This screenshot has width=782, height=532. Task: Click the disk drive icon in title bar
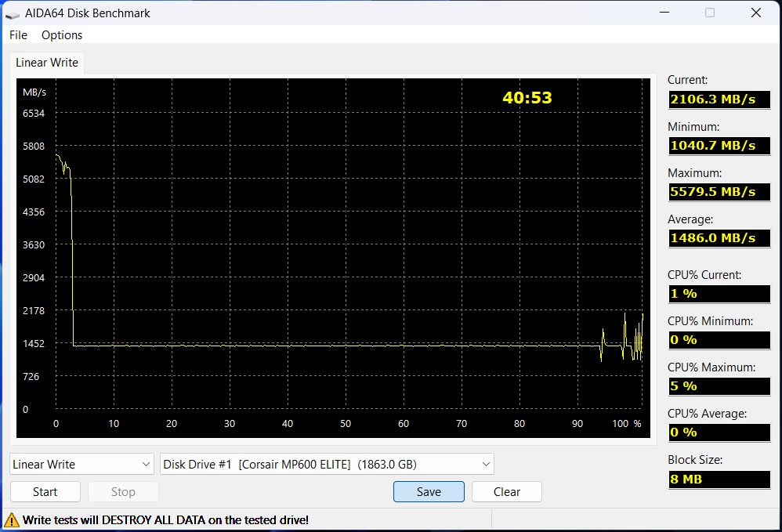click(11, 13)
